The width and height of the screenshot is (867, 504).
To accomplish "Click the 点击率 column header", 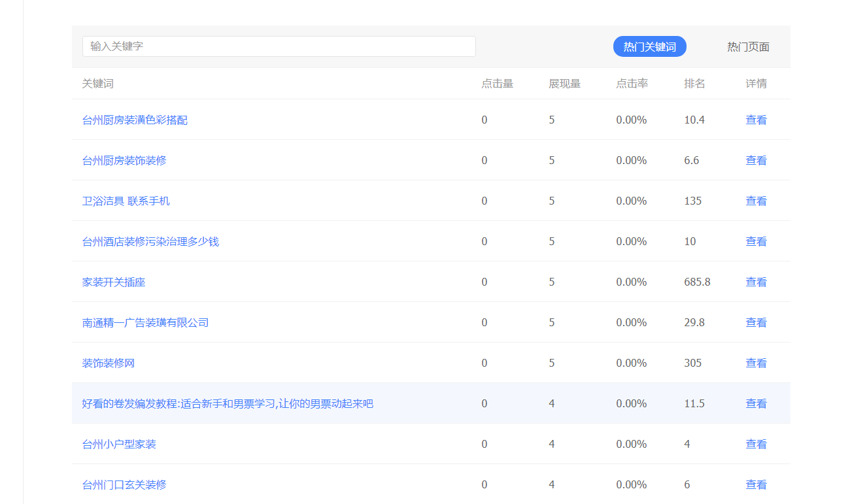I will (x=630, y=83).
